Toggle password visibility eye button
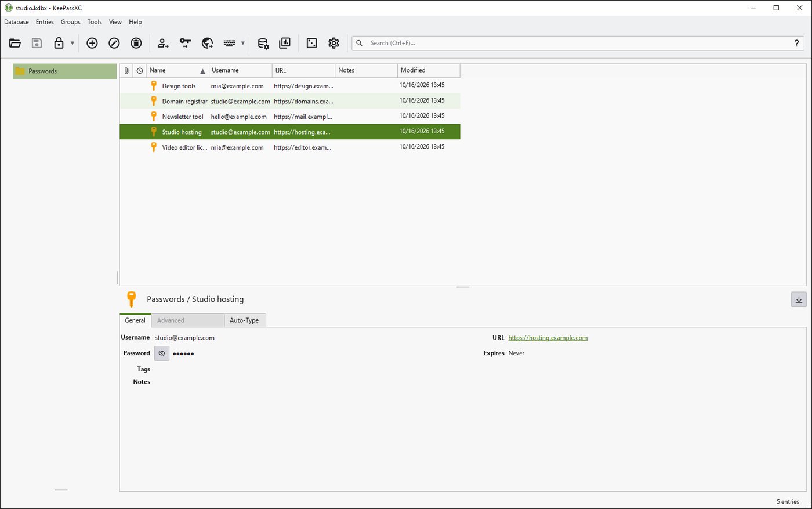This screenshot has width=812, height=509. (162, 353)
